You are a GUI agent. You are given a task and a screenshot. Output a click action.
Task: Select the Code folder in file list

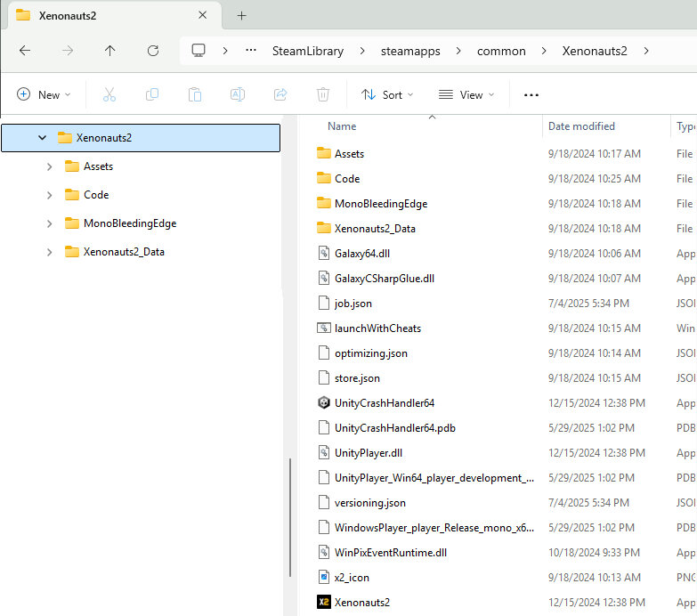347,179
